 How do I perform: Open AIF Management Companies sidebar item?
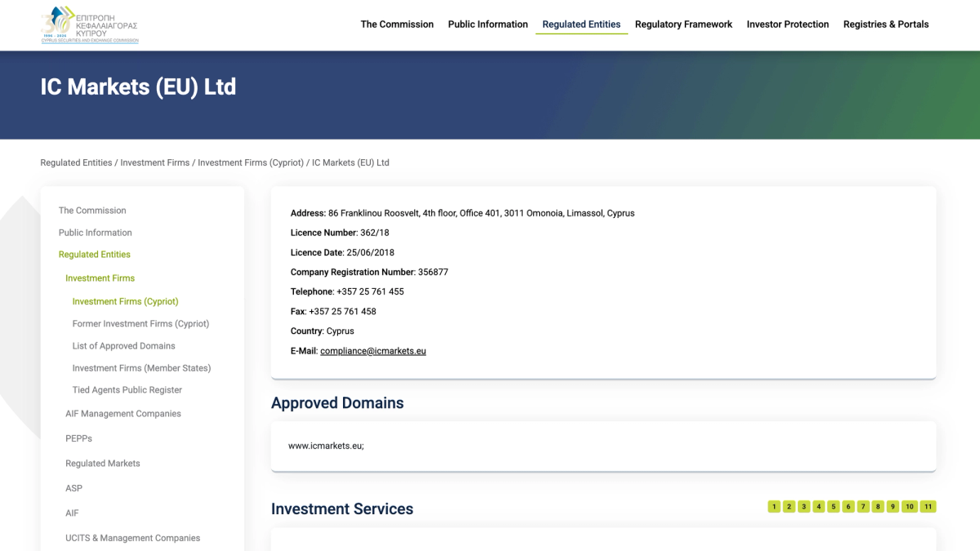point(123,414)
